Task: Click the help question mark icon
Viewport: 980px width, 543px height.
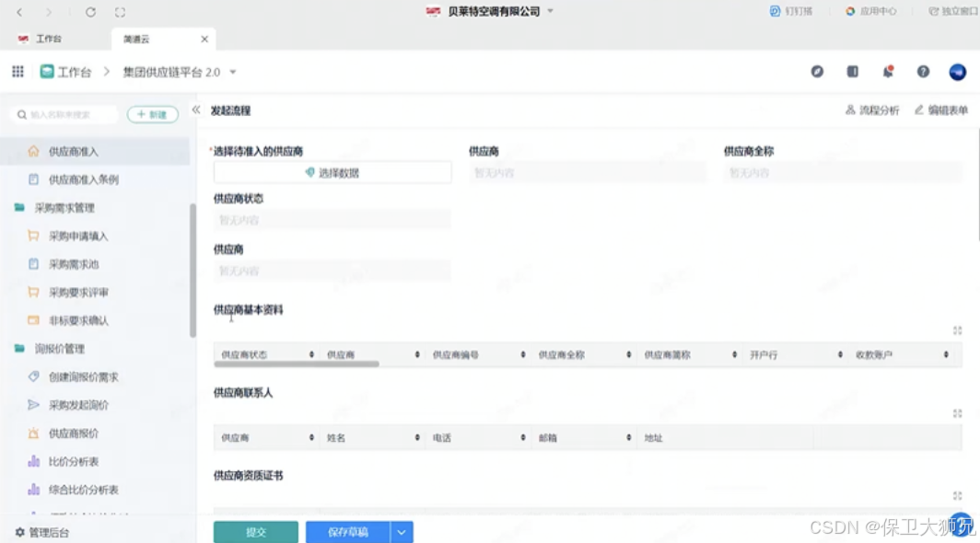Action: point(922,71)
